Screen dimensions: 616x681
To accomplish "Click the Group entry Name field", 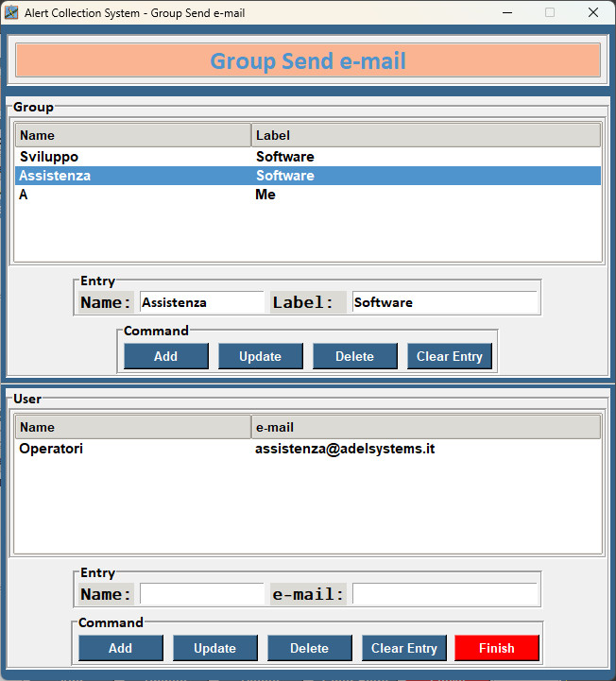I will pos(201,302).
